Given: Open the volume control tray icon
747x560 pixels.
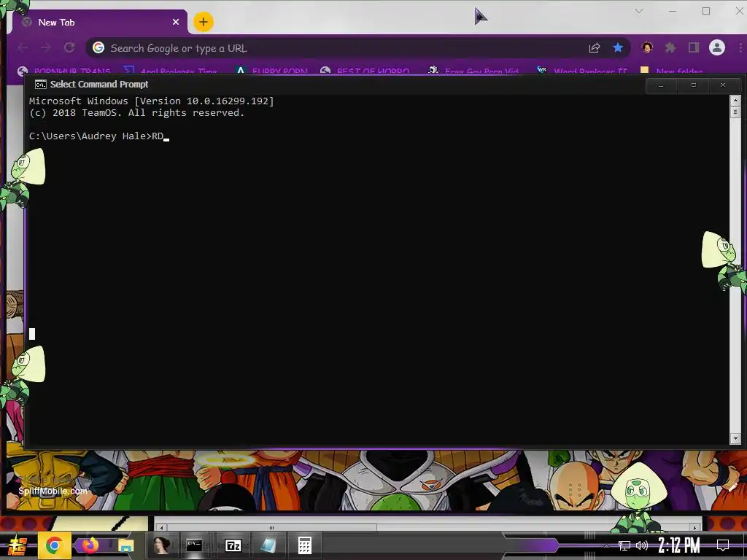Looking at the screenshot, I should (x=642, y=545).
